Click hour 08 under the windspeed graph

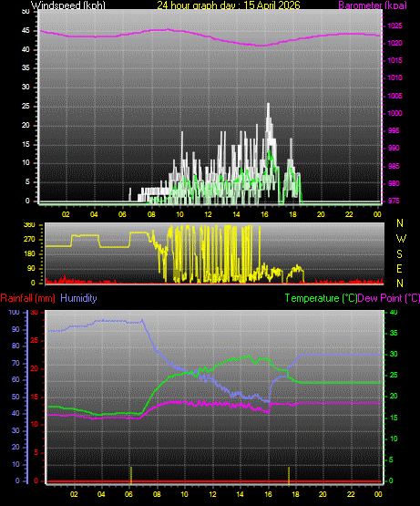(151, 214)
